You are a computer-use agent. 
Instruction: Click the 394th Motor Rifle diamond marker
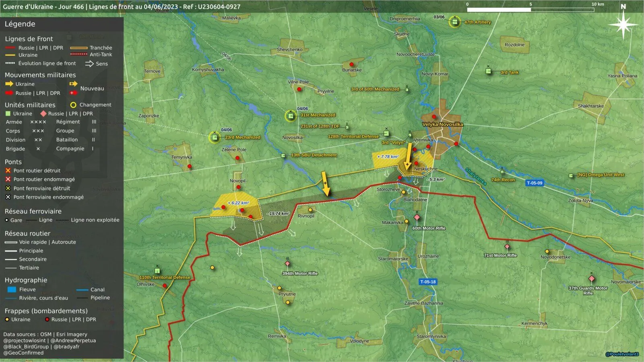[287, 264]
